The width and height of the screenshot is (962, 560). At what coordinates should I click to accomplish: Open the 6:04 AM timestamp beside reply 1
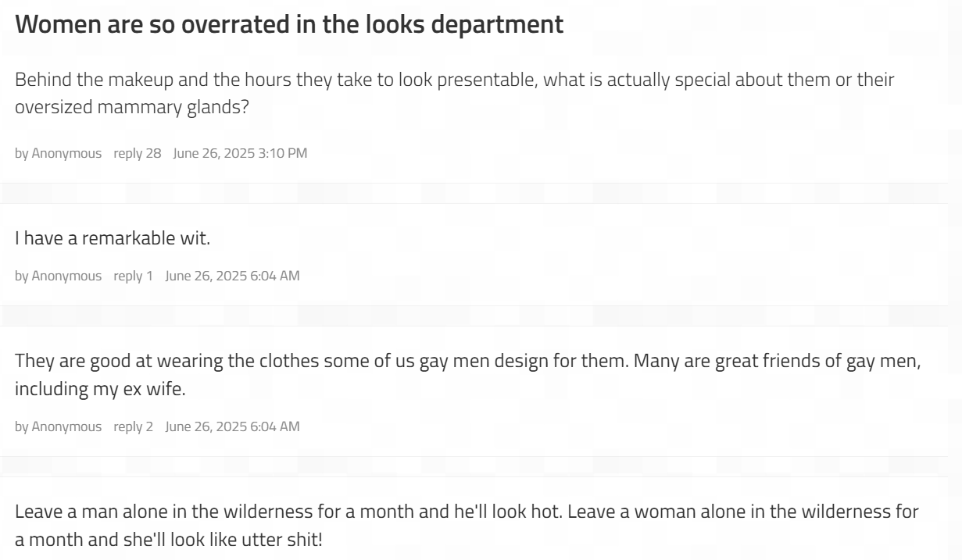pos(232,276)
